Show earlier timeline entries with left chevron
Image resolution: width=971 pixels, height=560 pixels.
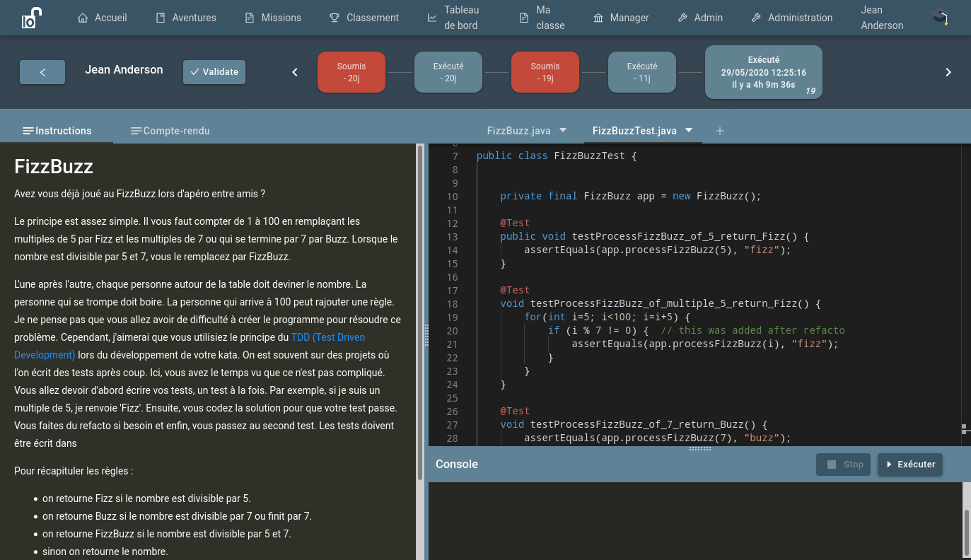coord(296,72)
